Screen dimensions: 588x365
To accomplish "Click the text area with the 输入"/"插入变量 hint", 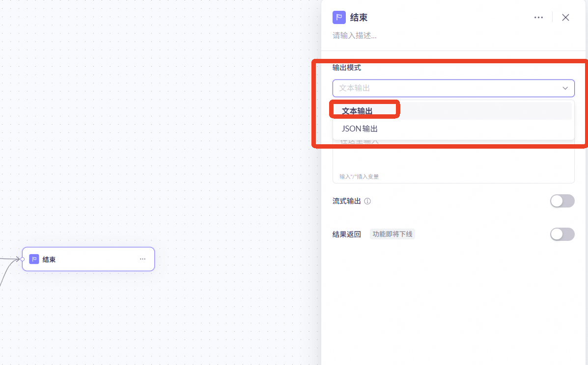I will [x=453, y=162].
